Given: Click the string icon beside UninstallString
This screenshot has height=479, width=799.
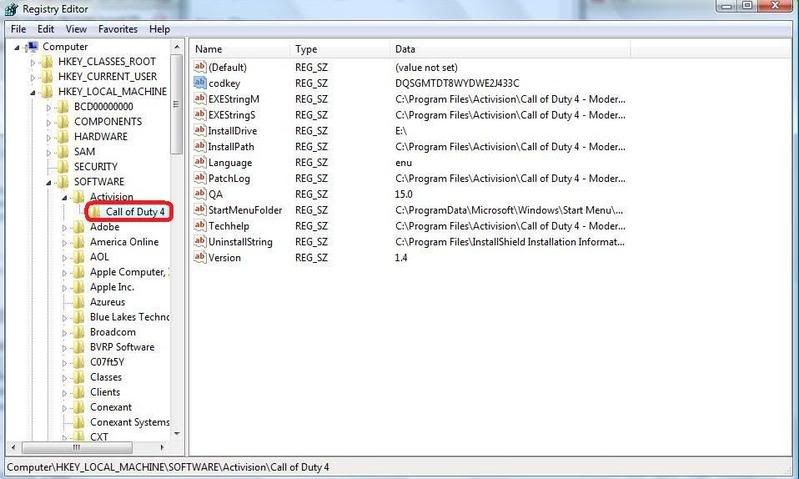Looking at the screenshot, I should pos(200,241).
